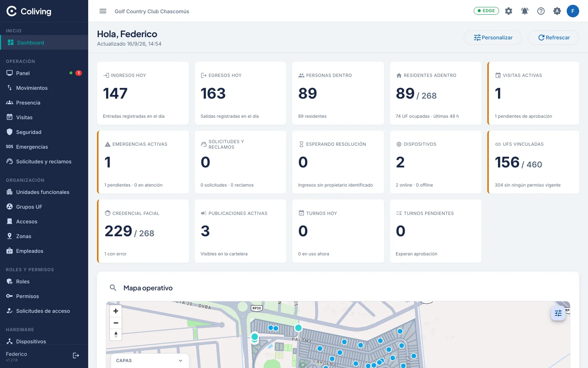588x368 pixels.
Task: Navigate to Unidades funcionales
Action: [44, 192]
